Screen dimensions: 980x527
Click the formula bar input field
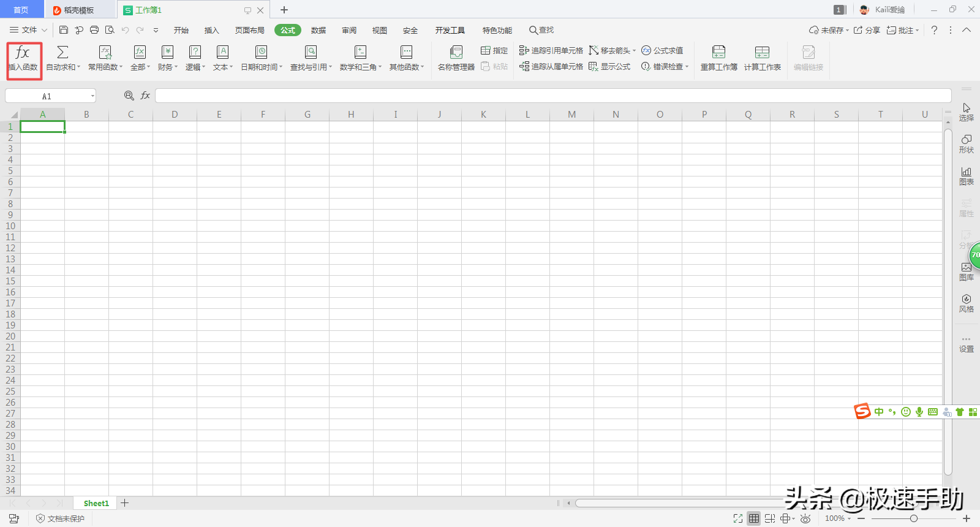tap(553, 96)
